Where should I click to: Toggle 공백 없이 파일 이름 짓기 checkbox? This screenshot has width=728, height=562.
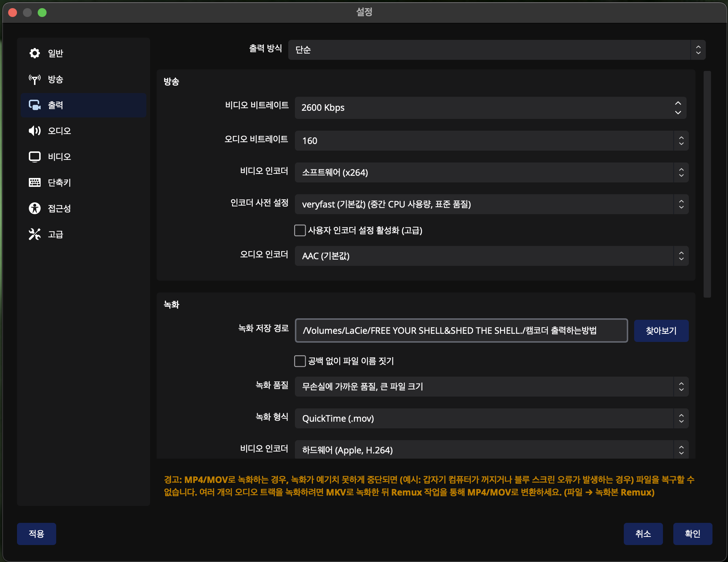(x=300, y=361)
